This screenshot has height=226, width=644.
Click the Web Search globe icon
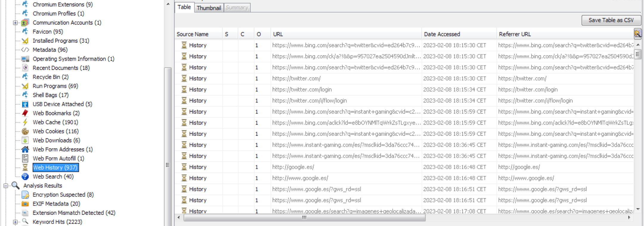pyautogui.click(x=25, y=177)
